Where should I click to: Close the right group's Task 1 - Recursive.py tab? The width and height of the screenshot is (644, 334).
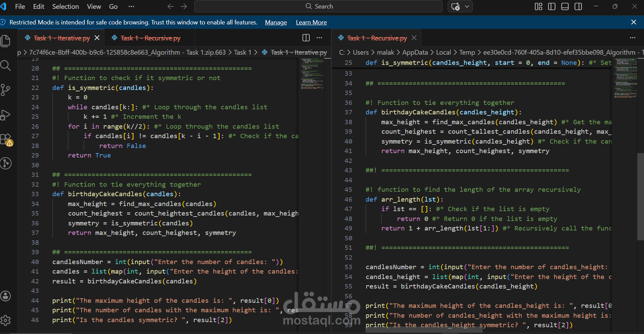[x=414, y=38]
